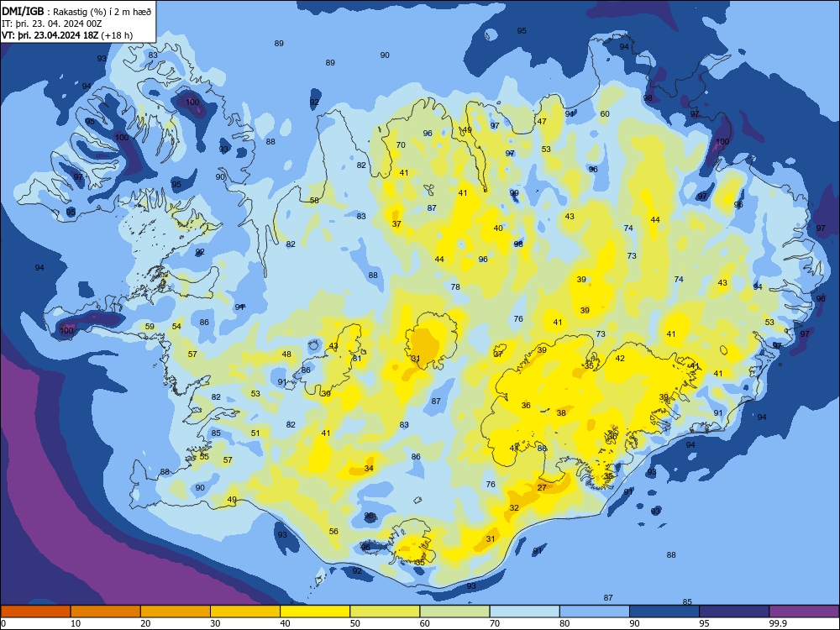Click the humidity value '32' on the map
Image resolution: width=840 pixels, height=630 pixels.
pos(514,508)
